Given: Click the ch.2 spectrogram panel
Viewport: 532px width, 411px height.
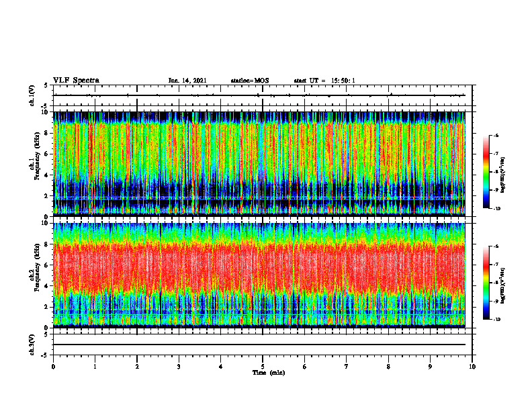Looking at the screenshot, I should (x=259, y=275).
